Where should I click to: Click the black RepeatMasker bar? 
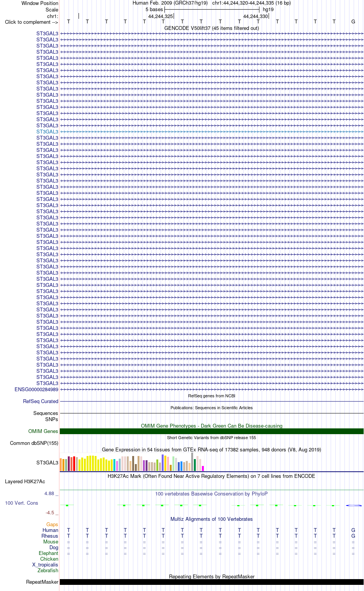click(212, 582)
